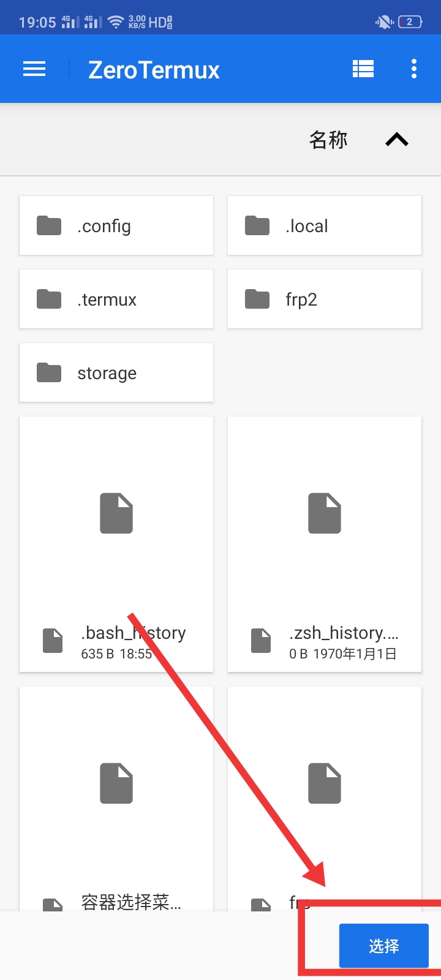
Task: Tap the .bash_history file name label
Action: pyautogui.click(x=134, y=633)
